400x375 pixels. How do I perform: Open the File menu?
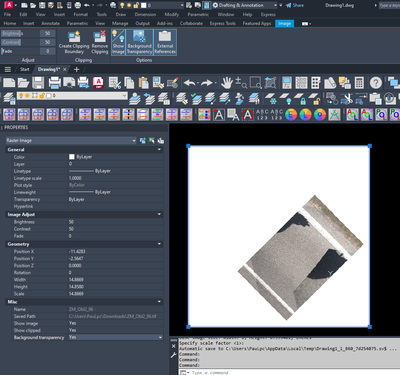click(7, 15)
